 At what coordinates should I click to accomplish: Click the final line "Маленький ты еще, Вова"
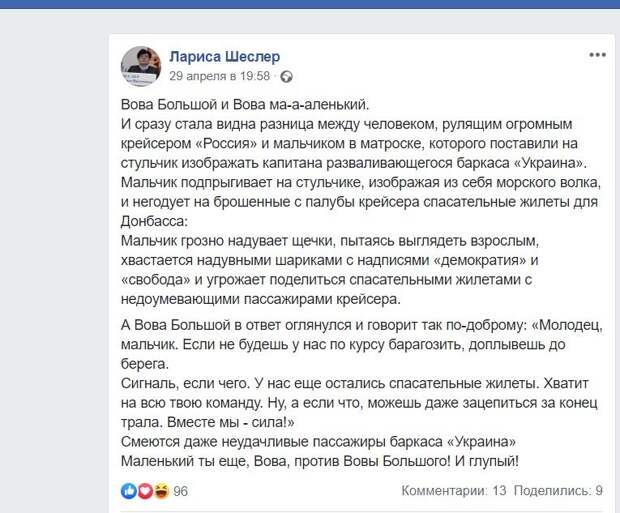[x=320, y=461]
